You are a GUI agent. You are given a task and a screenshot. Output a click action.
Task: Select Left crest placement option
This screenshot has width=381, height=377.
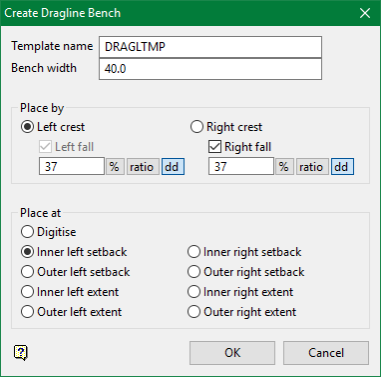(27, 127)
